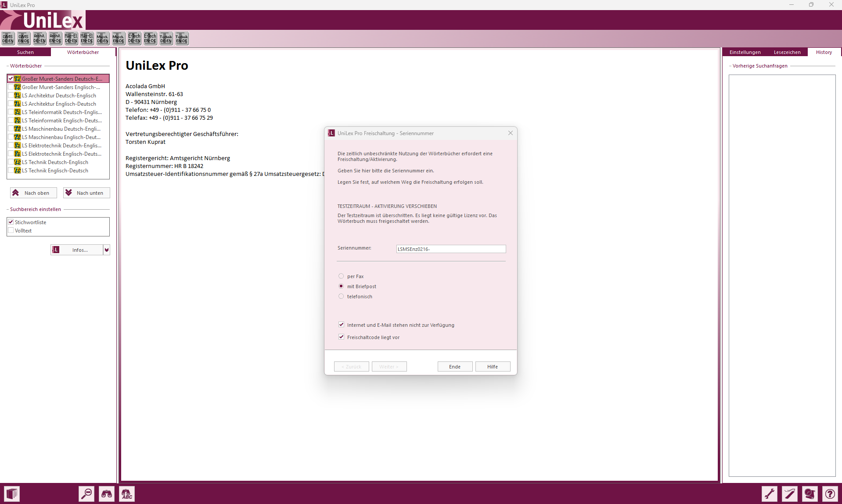
Task: Choose the Mikr-El. EN-DE toolbar icon
Action: tap(87, 39)
